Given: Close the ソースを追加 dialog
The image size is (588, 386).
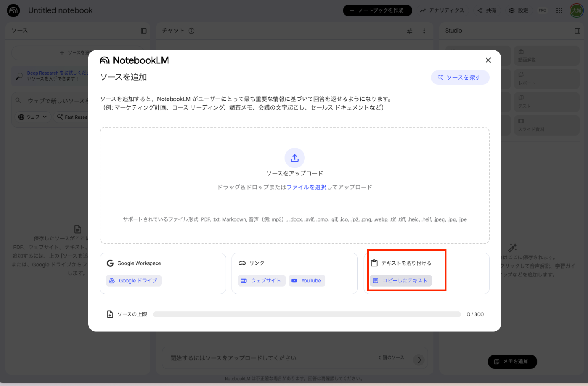Looking at the screenshot, I should coord(488,60).
